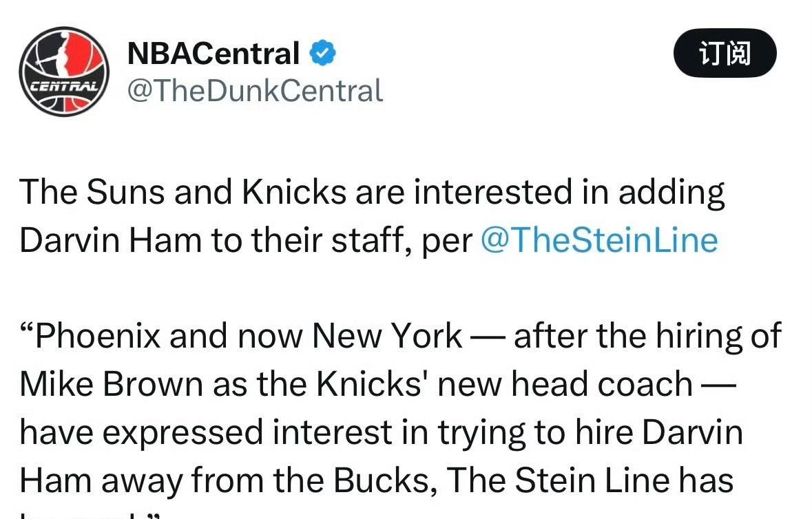Tap the 订阅 subscribe button

725,53
